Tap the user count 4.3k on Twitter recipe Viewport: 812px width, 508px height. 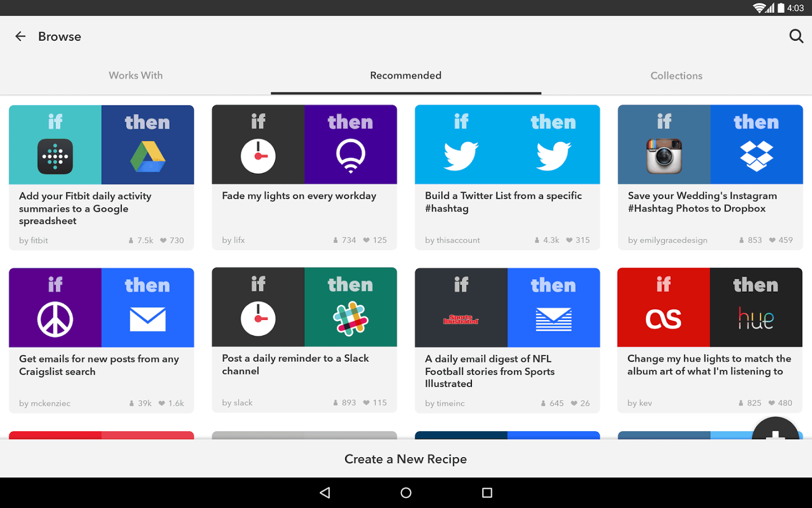tap(547, 240)
